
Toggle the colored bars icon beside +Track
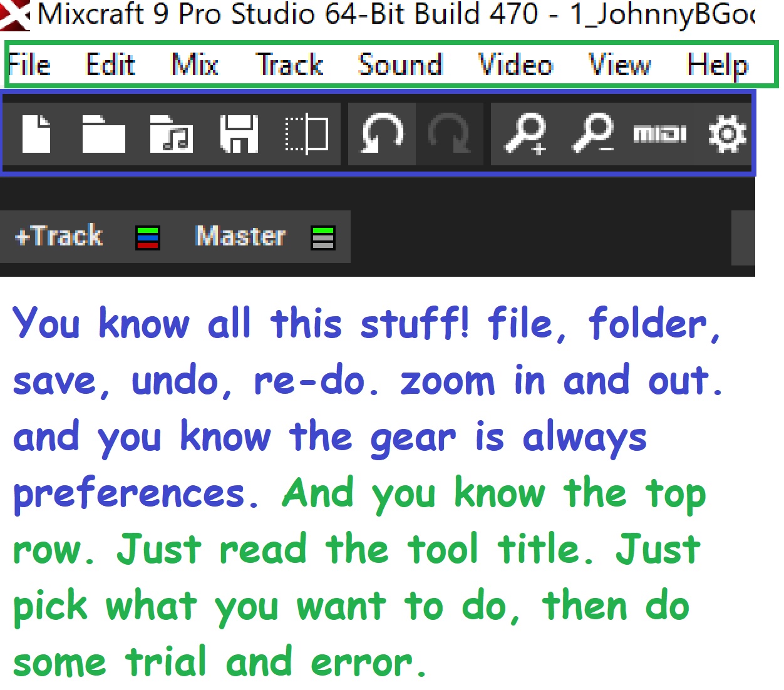click(148, 238)
